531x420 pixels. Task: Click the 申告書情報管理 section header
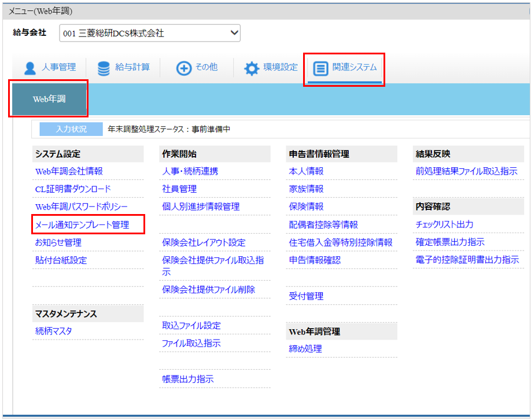(x=342, y=154)
